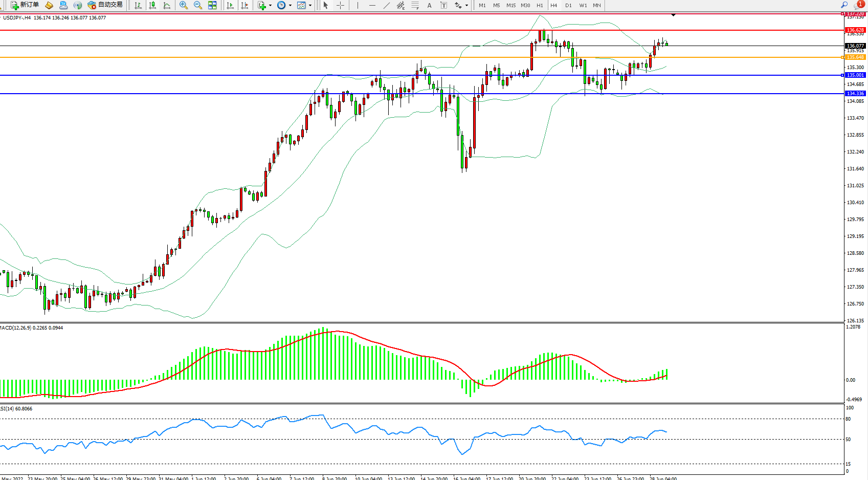Viewport: 868px width, 480px height.
Task: Click the orange 135.648 price level handle
Action: tap(842, 57)
